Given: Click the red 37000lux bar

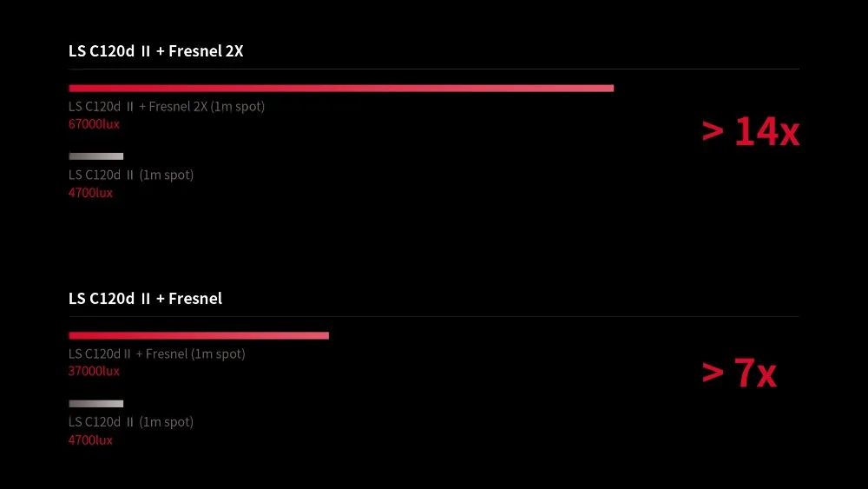Looking at the screenshot, I should click(x=199, y=335).
